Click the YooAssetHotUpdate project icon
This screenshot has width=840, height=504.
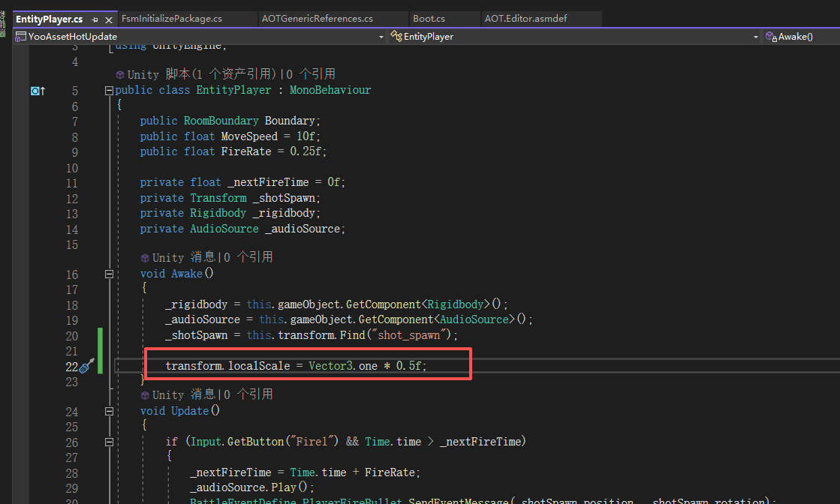tap(20, 37)
